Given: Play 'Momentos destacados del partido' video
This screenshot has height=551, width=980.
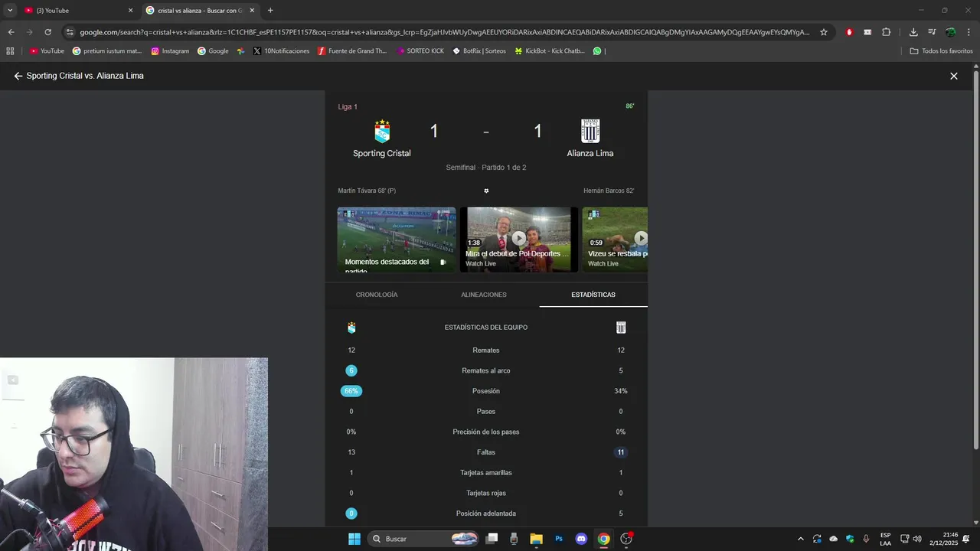Looking at the screenshot, I should click(x=397, y=240).
